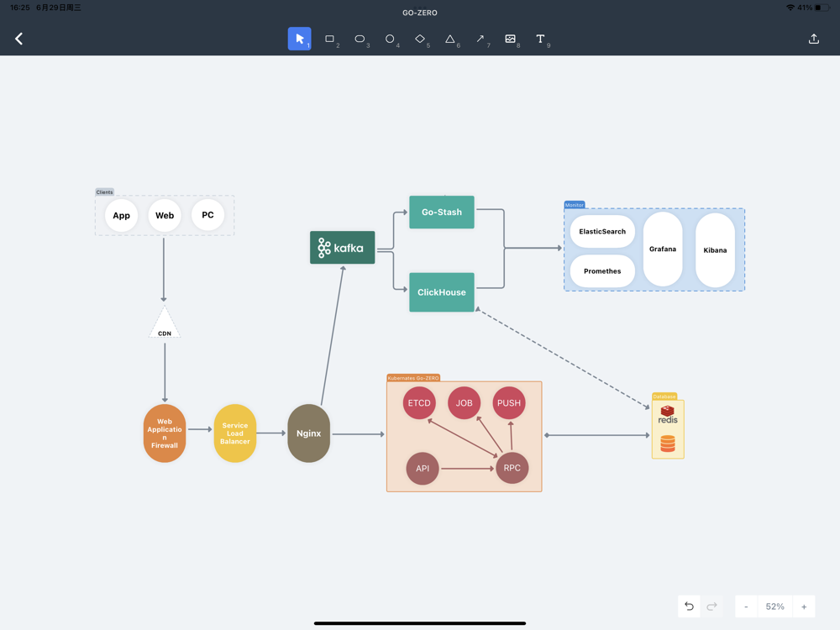Select the JOB circle
Viewport: 840px width, 630px height.
coord(464,403)
